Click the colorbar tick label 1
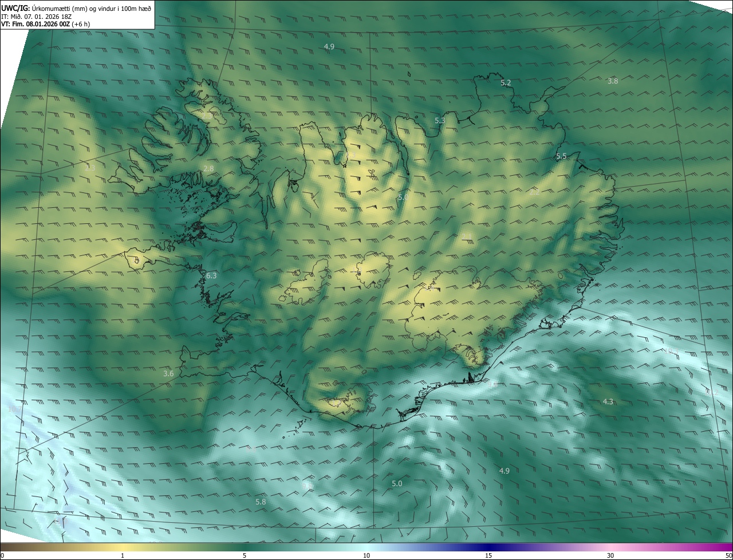 pyautogui.click(x=123, y=555)
